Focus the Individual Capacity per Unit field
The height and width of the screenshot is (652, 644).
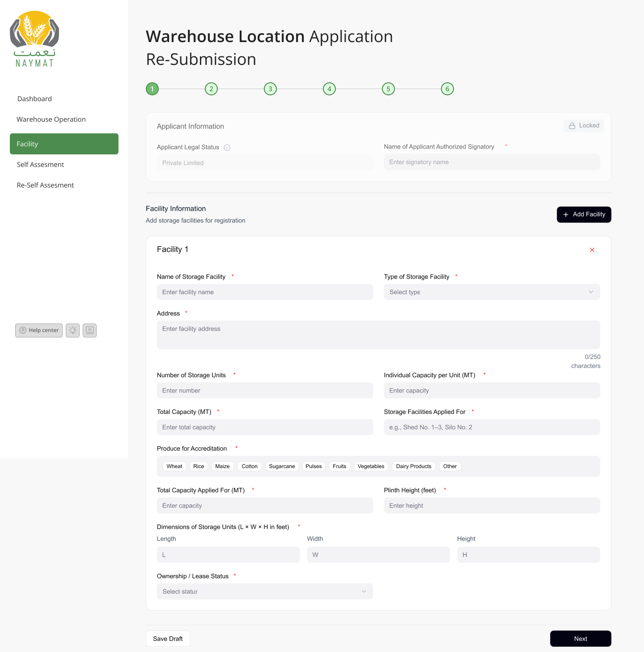coord(492,391)
